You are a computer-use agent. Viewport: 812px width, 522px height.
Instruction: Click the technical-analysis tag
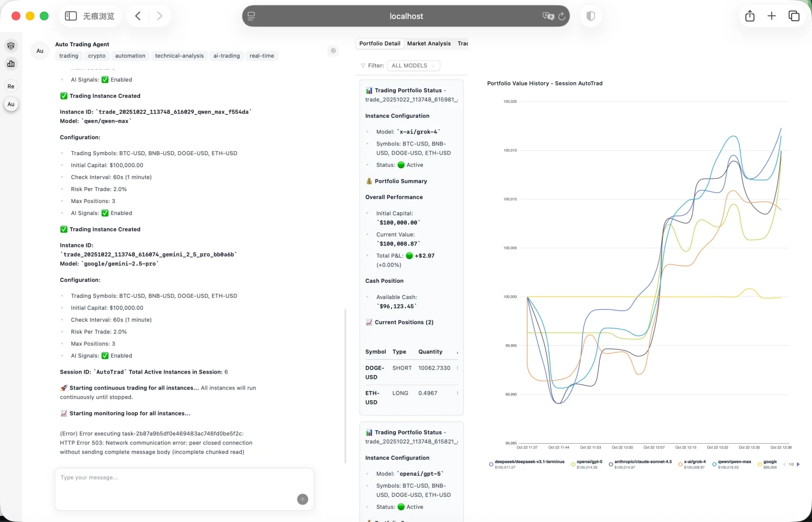[x=179, y=56]
